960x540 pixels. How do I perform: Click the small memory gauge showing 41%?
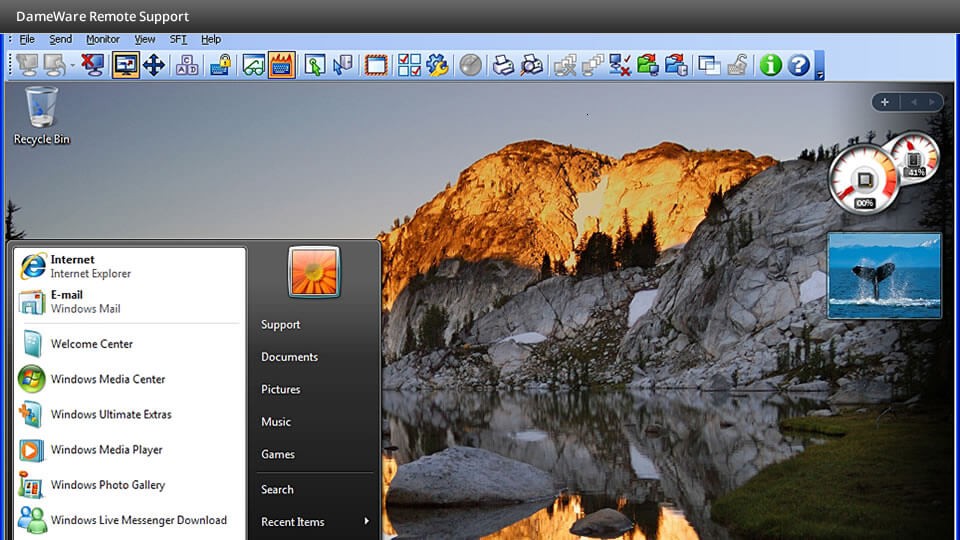coord(916,158)
